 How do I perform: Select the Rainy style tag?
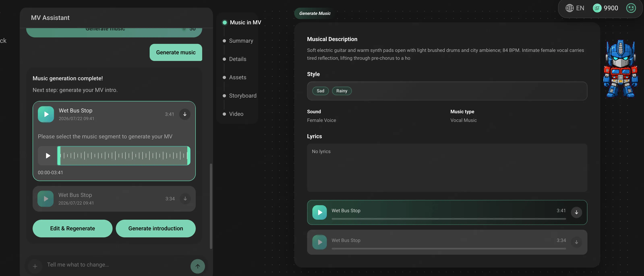(342, 91)
